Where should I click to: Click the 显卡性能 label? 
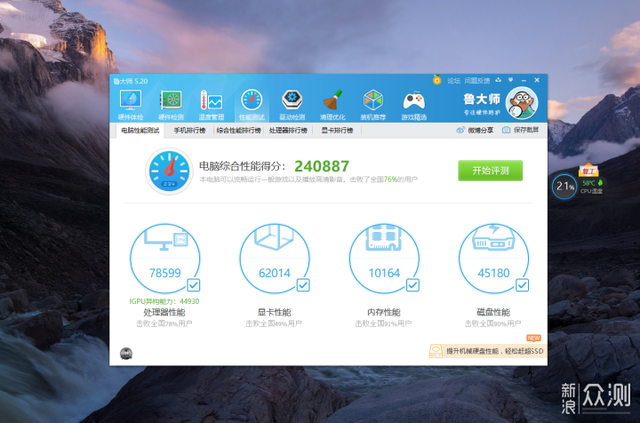[274, 312]
